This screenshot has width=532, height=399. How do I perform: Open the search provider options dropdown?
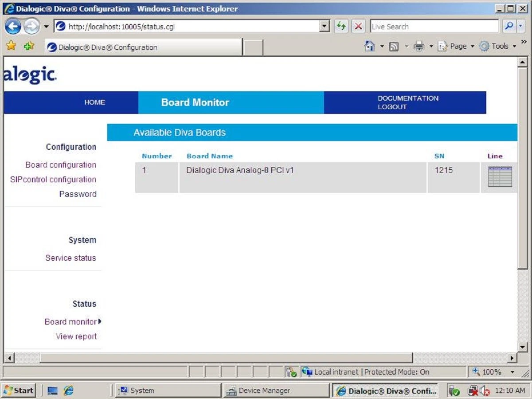[520, 27]
